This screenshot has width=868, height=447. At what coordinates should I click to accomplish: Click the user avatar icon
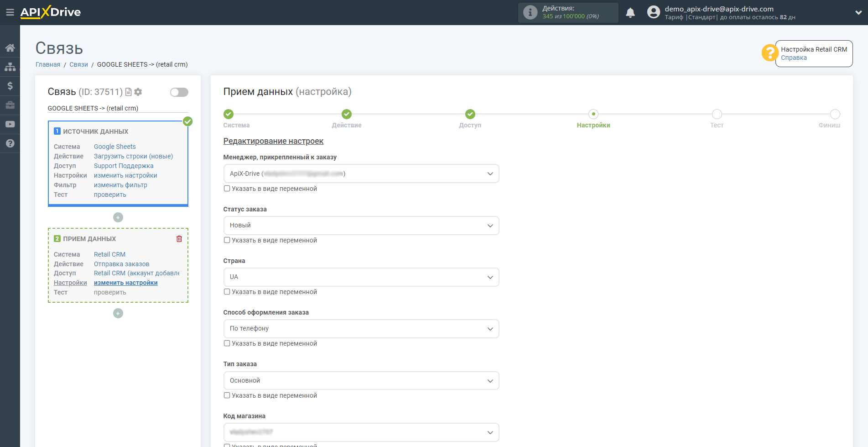coord(653,12)
